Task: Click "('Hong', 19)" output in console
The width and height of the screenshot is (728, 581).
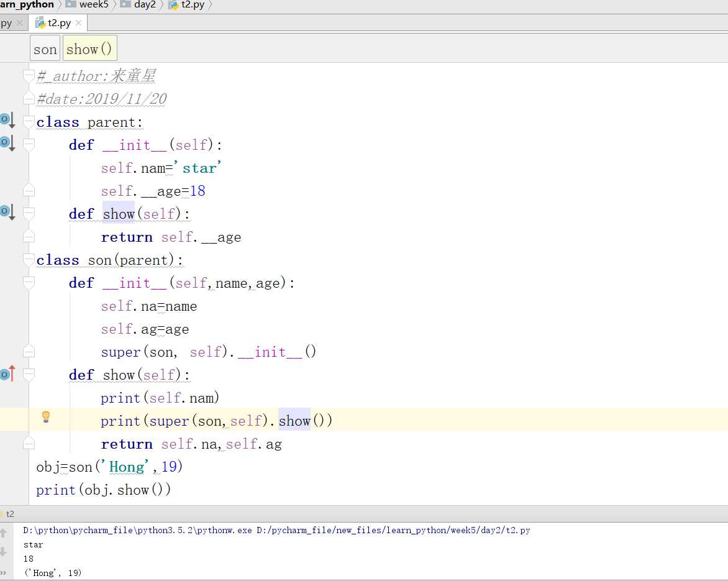Action: [52, 573]
